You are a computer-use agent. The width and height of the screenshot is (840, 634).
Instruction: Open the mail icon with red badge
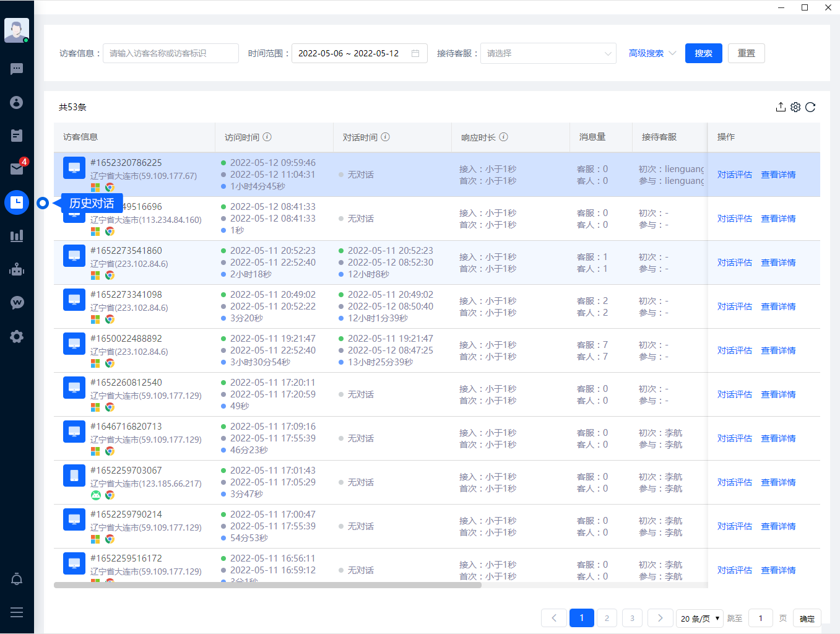[17, 168]
